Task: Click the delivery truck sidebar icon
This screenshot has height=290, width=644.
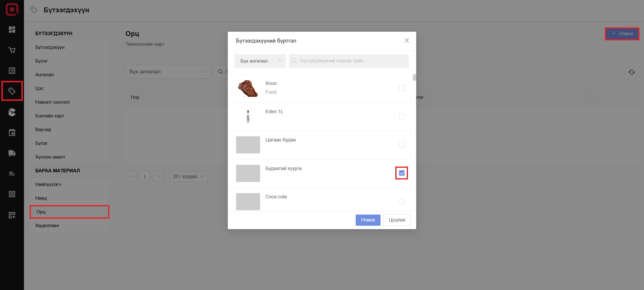Action: pyautogui.click(x=12, y=153)
